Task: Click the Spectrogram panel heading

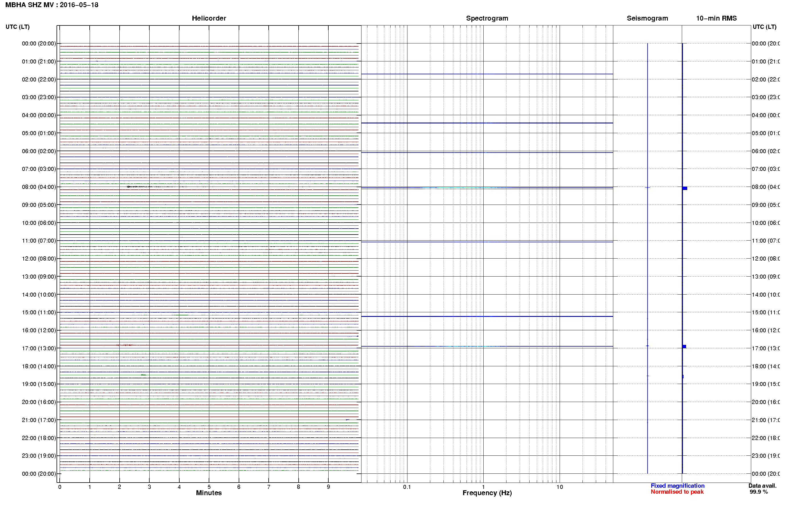Action: tap(487, 19)
